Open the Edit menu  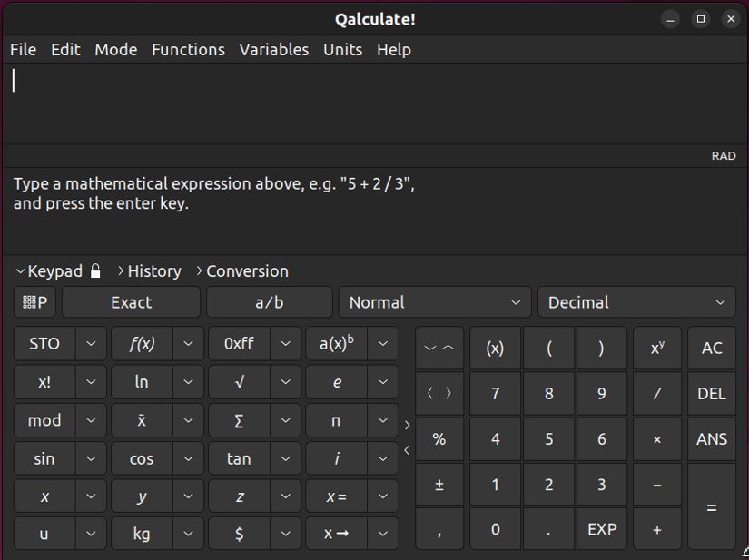point(65,50)
